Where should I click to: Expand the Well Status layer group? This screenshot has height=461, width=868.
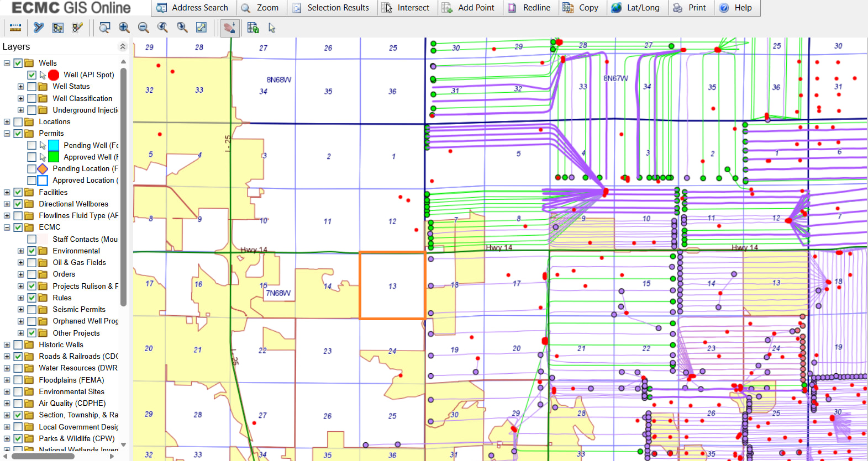(x=20, y=87)
